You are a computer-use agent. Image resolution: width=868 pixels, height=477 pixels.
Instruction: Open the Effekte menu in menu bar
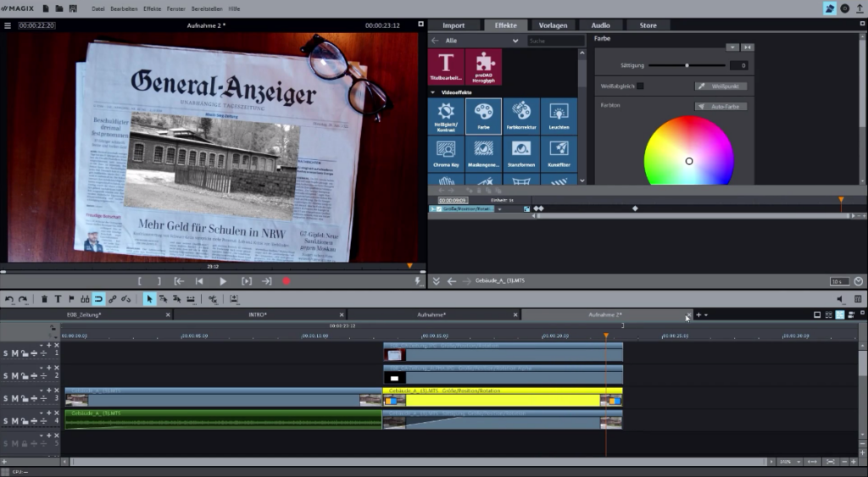tap(153, 8)
